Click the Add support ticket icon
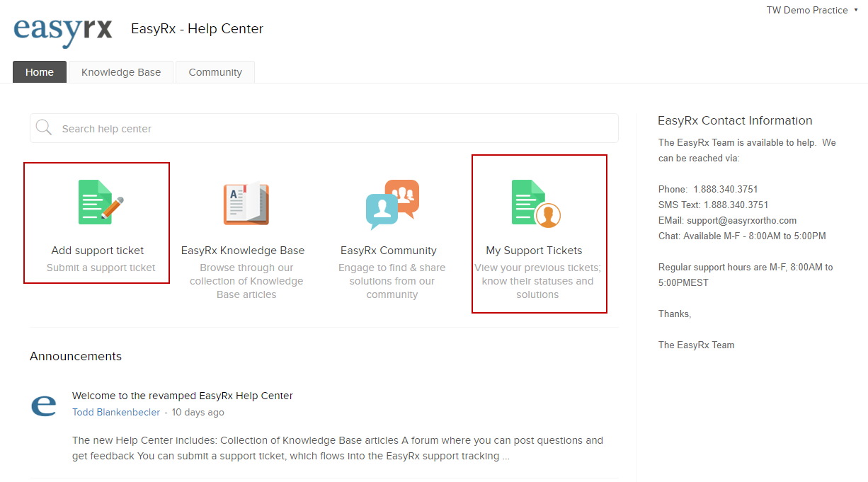Viewport: 868px width, 482px height. pos(101,202)
